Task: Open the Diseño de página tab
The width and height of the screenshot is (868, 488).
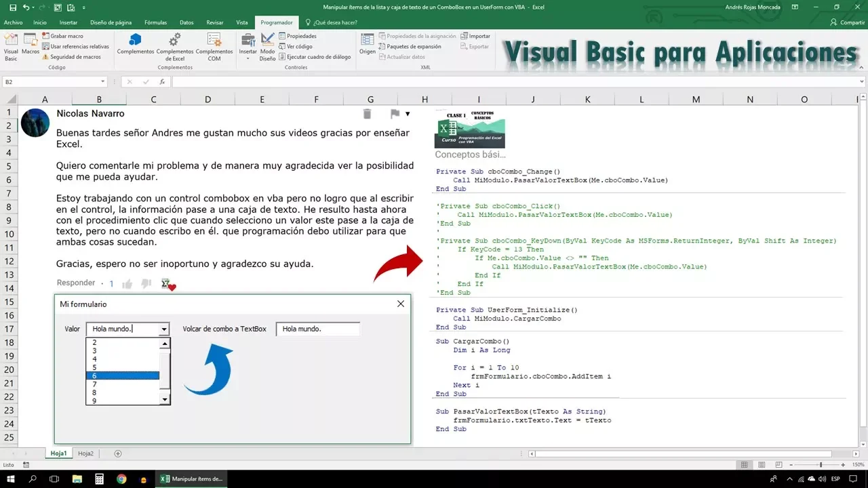Action: (112, 22)
